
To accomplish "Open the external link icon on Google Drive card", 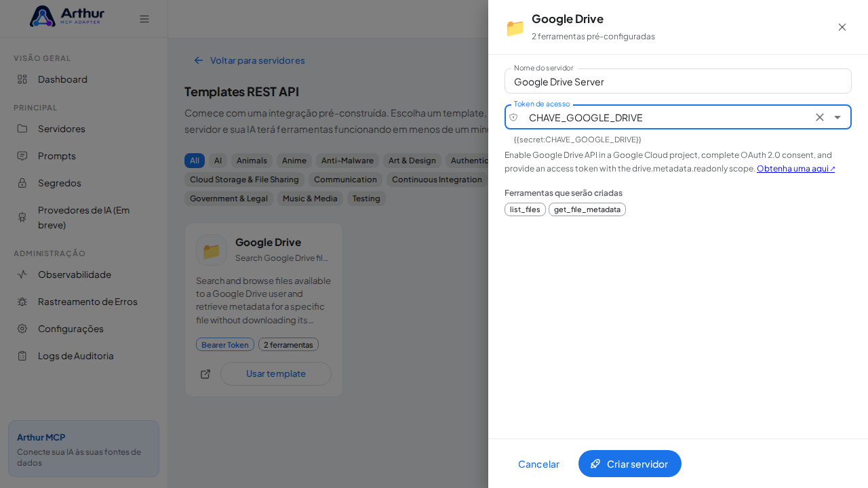I will 205,374.
